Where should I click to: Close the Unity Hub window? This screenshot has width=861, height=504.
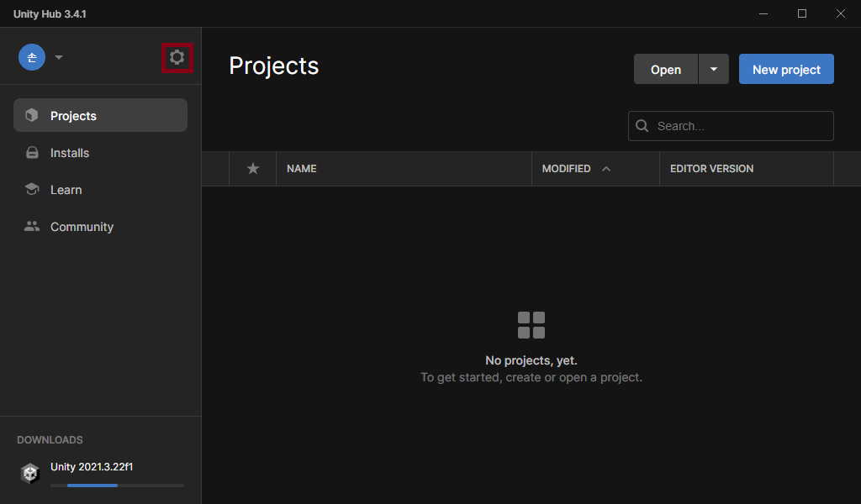click(841, 13)
